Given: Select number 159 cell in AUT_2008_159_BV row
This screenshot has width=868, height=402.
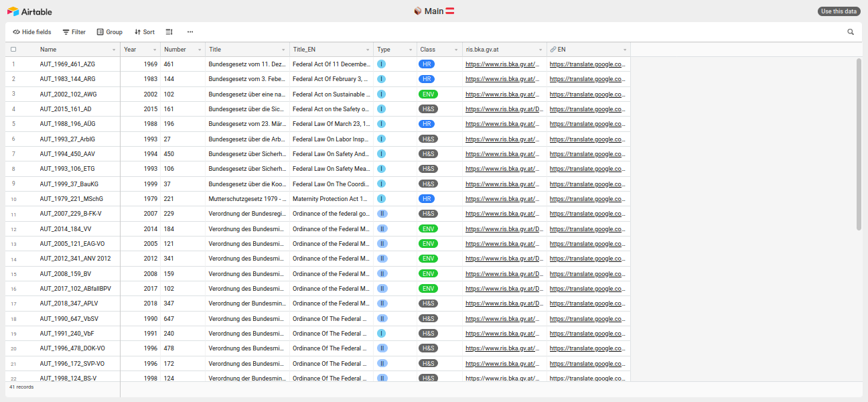Looking at the screenshot, I should click(x=183, y=273).
